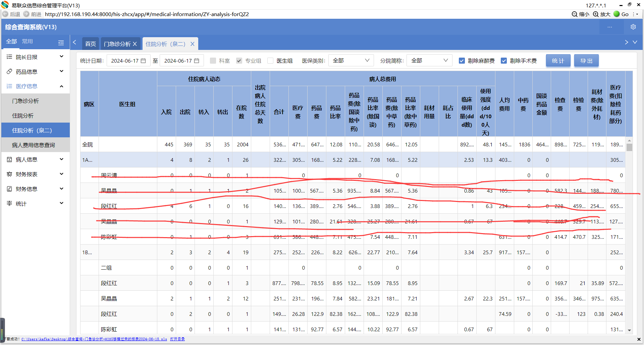Switch to the 首页 tab
The image size is (644, 345).
pyautogui.click(x=90, y=44)
